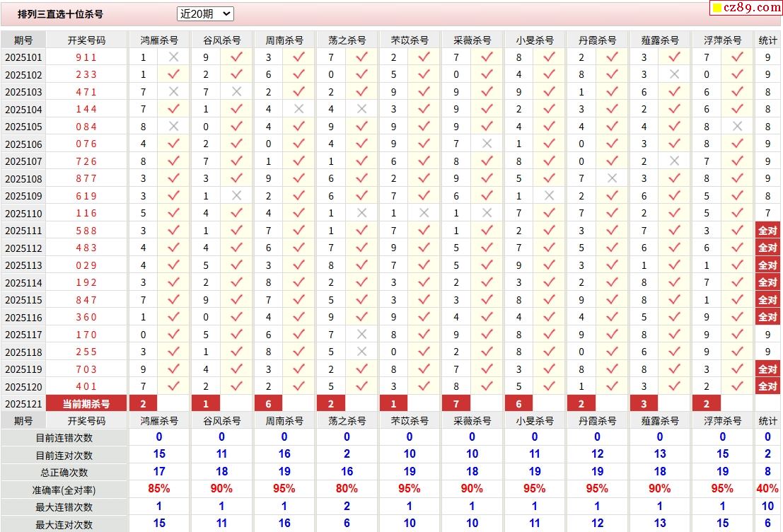Click current kill number 6 under 周南杀号
The image size is (783, 532).
(x=268, y=404)
